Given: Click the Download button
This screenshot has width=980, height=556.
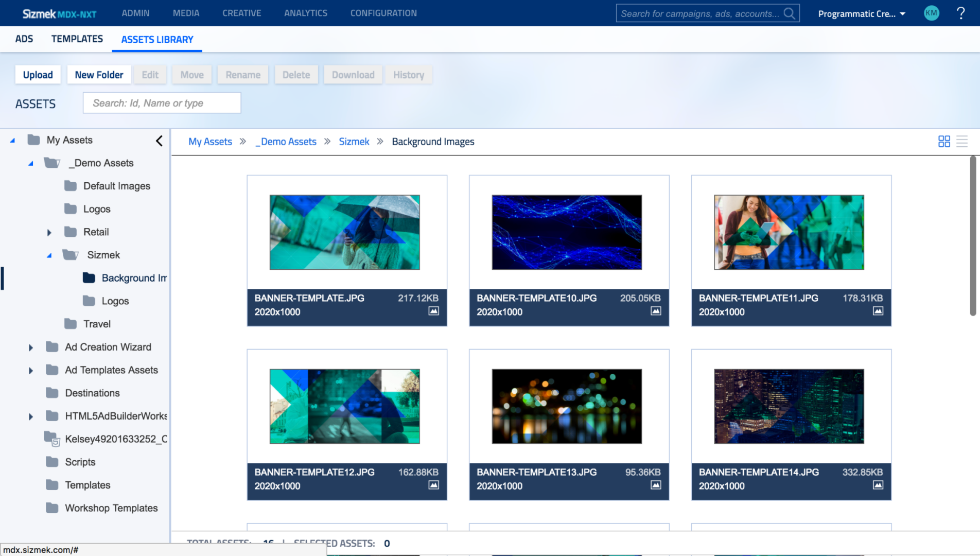Looking at the screenshot, I should tap(353, 75).
